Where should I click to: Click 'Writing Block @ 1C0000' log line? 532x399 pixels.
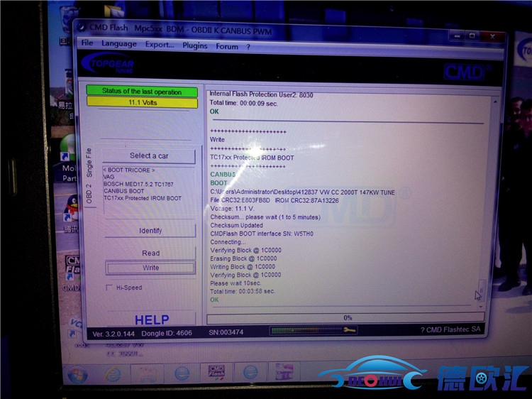coord(243,266)
